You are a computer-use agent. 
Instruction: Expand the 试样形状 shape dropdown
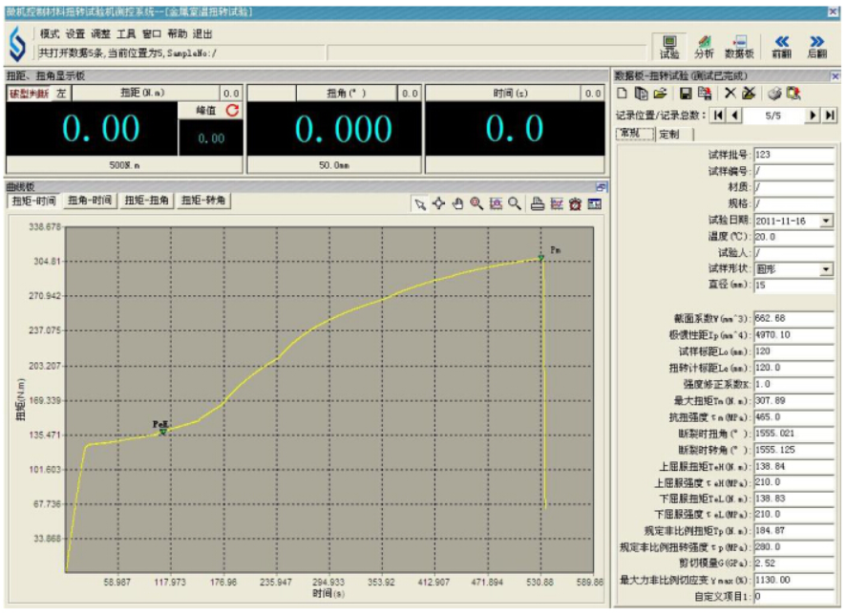[826, 269]
